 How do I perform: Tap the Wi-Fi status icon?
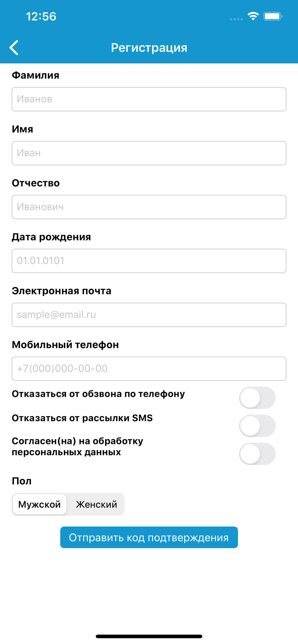(253, 16)
